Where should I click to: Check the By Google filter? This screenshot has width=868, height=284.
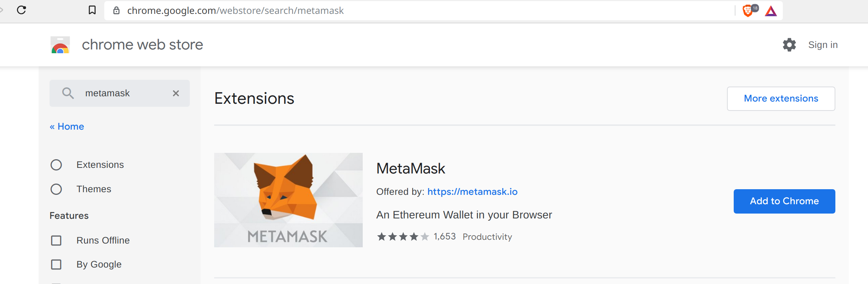point(56,264)
